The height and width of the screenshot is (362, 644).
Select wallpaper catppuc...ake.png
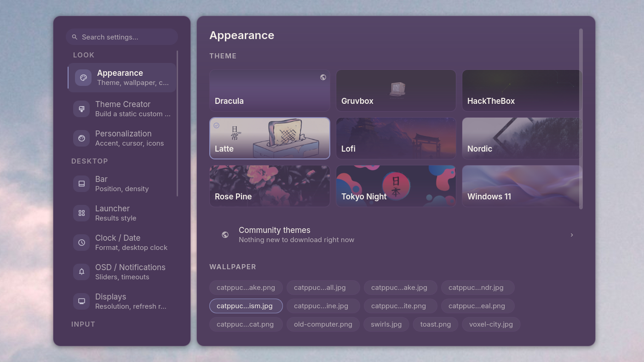click(x=246, y=288)
